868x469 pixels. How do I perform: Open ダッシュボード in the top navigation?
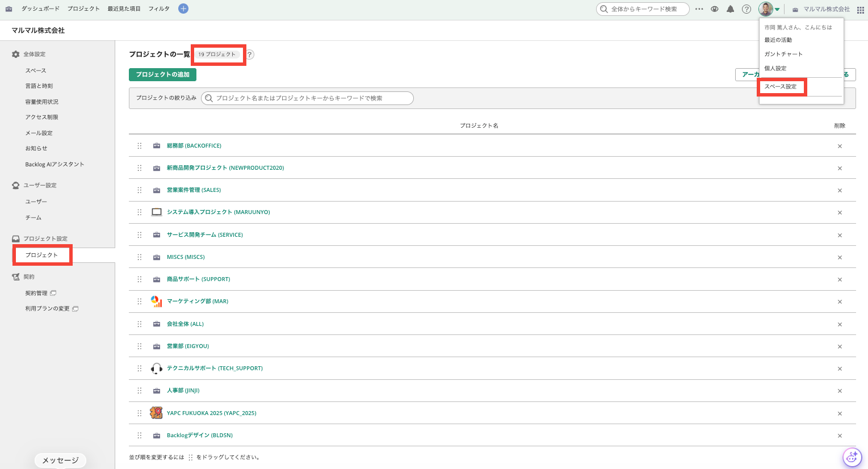pyautogui.click(x=40, y=9)
